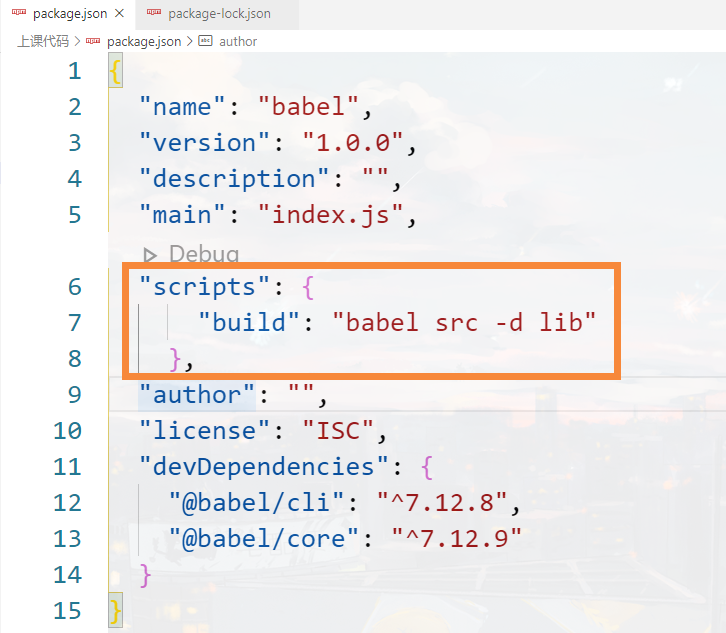Click the scripts opening brace on line 6

308,287
